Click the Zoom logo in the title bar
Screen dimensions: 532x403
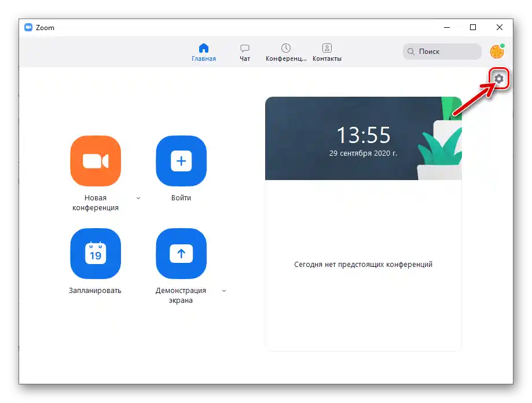(29, 27)
